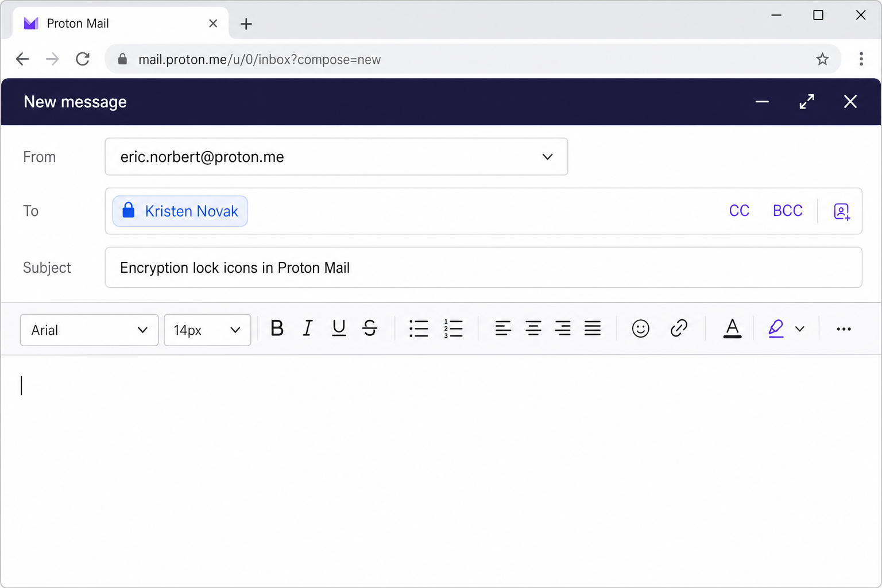Close the New message composer
This screenshot has height=588, width=882.
[850, 102]
